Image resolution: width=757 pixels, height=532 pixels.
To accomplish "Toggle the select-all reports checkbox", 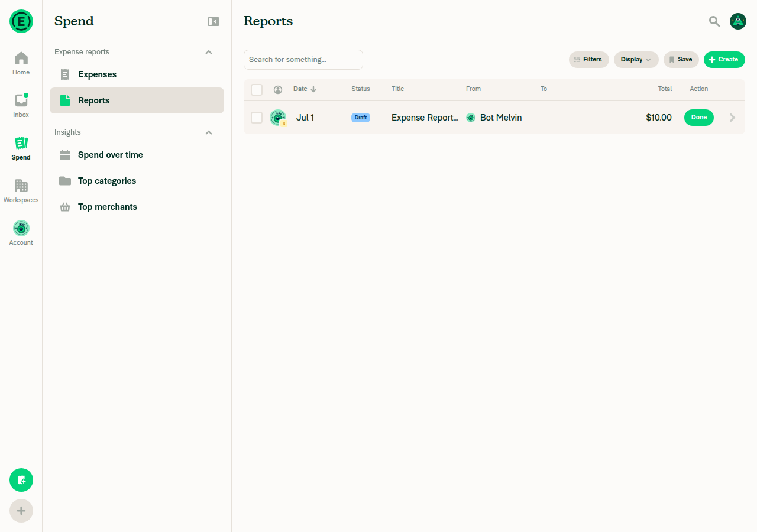I will tap(257, 89).
